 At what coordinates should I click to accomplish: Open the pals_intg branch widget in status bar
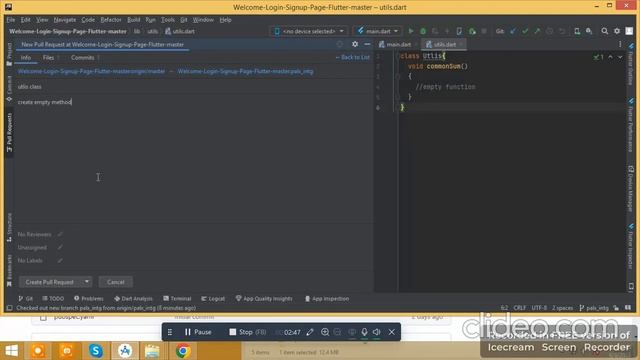coord(594,308)
